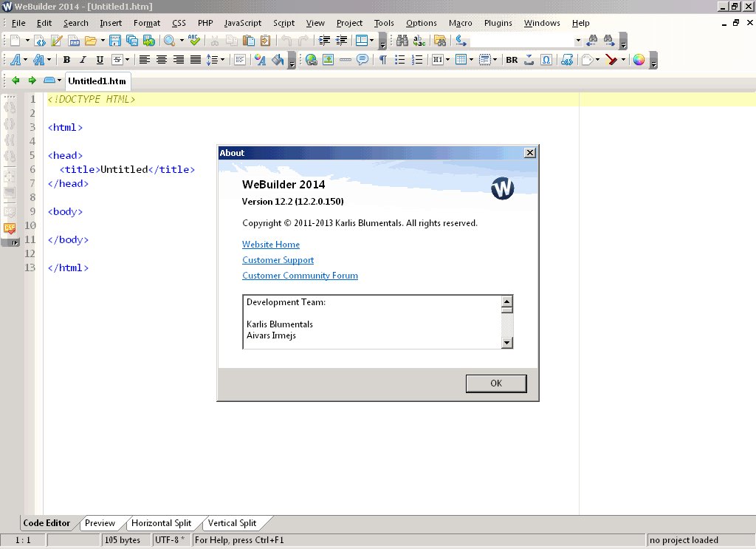Expand the tag cleanup broom dropdown
The image size is (756, 549).
pos(623,60)
